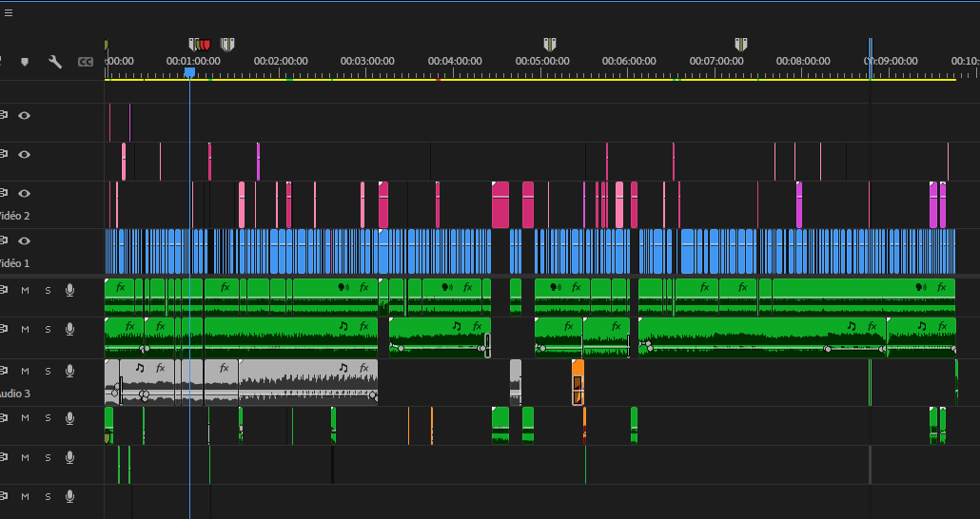Toggle eye visibility for Vidéo 2 track
Viewport: 980px width, 519px height.
pos(25,194)
